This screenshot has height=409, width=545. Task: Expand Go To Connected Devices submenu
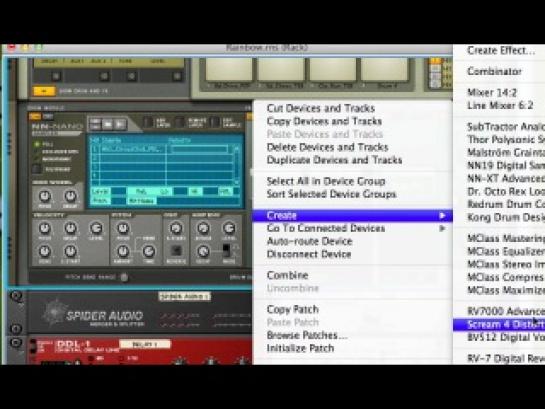352,228
